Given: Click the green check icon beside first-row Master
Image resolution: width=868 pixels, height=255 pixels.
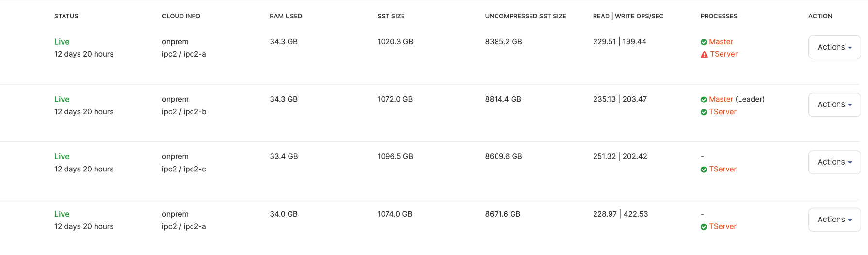Looking at the screenshot, I should (704, 42).
